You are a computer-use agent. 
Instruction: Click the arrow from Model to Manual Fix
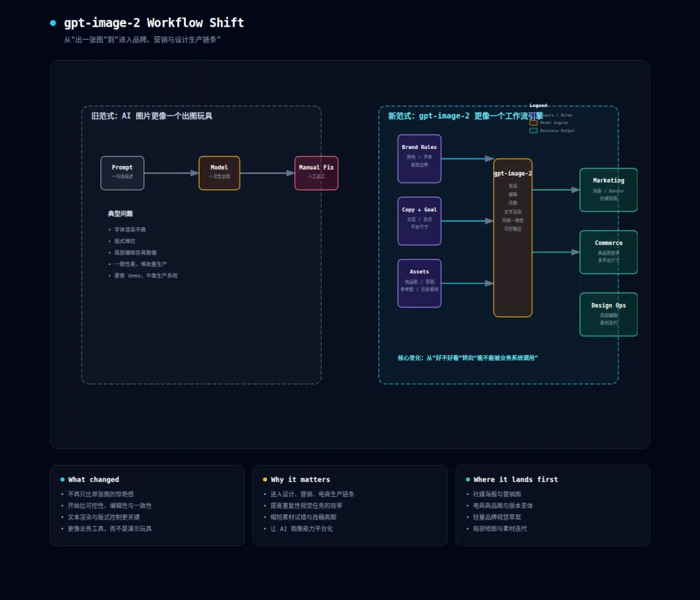(268, 173)
